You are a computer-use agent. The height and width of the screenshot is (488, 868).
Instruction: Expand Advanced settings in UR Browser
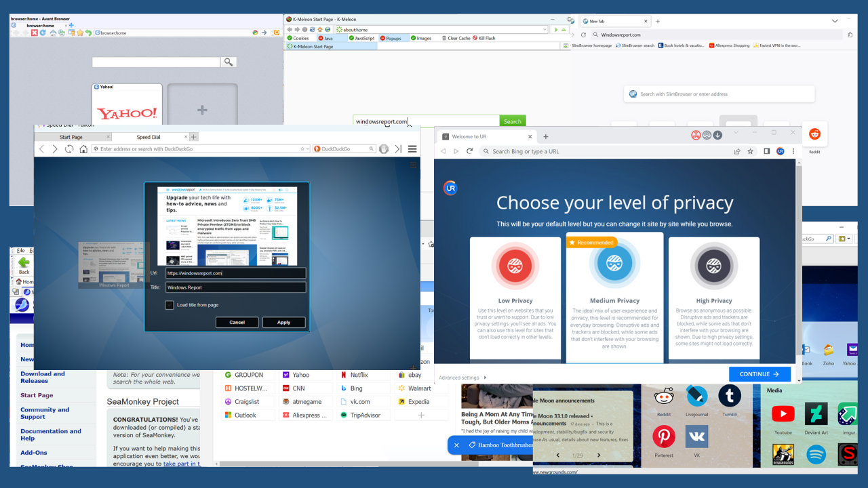click(x=462, y=378)
